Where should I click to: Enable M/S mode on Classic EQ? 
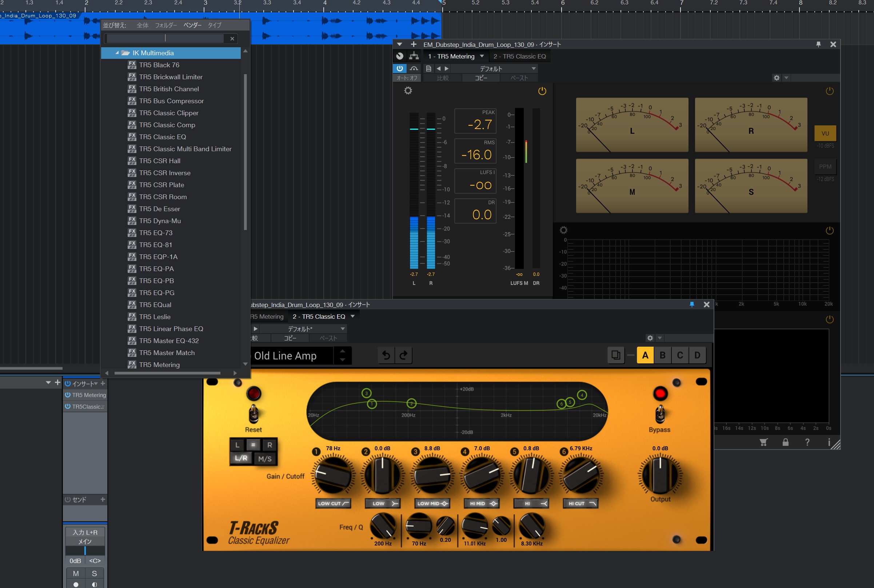tap(265, 459)
